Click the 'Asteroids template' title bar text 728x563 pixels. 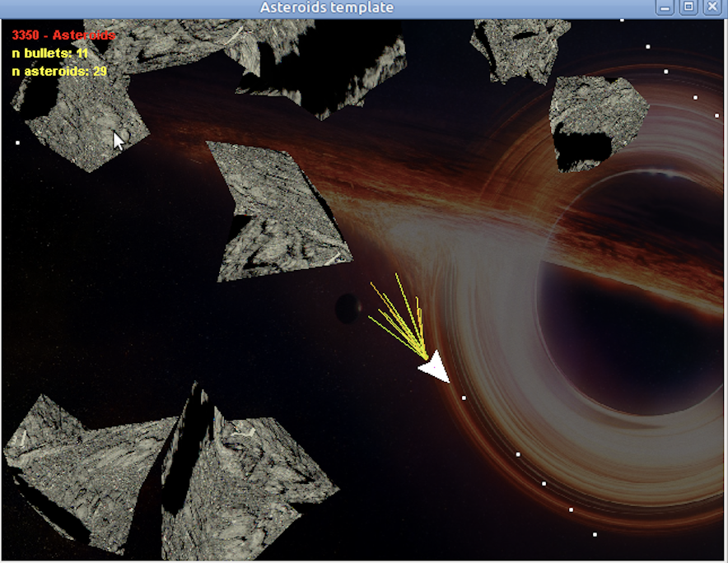[x=327, y=7]
